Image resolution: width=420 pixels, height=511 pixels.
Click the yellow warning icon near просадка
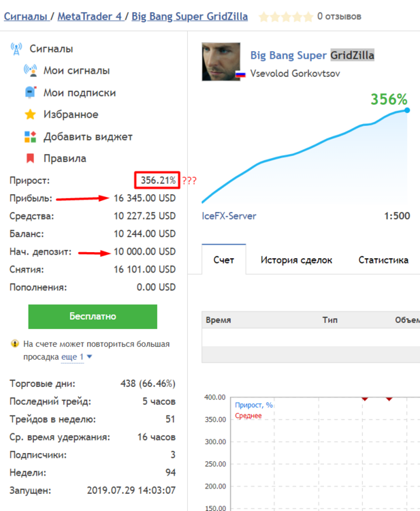15,343
